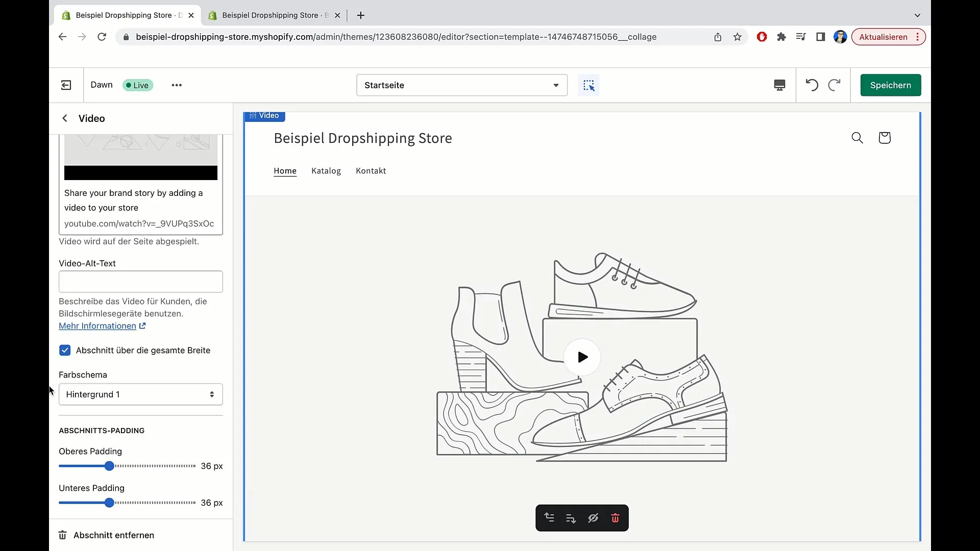Image resolution: width=980 pixels, height=551 pixels.
Task: Open the Farbschema Hintergrund 1 dropdown
Action: [141, 394]
